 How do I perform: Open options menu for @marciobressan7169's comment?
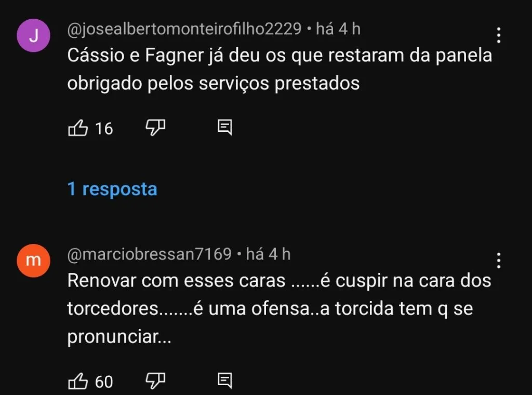[x=498, y=260]
